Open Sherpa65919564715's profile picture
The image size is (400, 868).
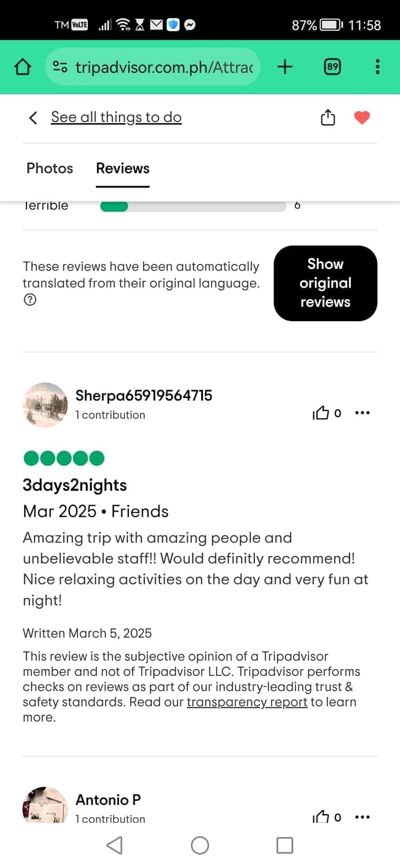point(45,405)
